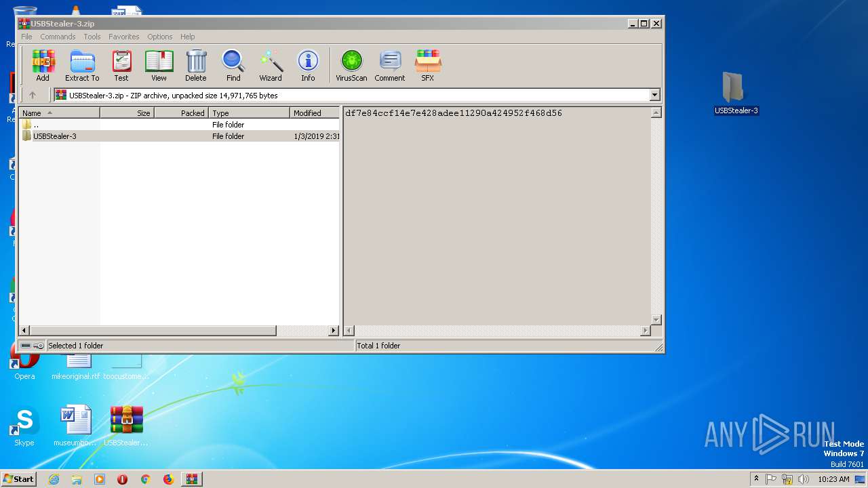Select USBStealer archive icon on desktop
Viewport: 868px width, 488px height.
coord(127,427)
